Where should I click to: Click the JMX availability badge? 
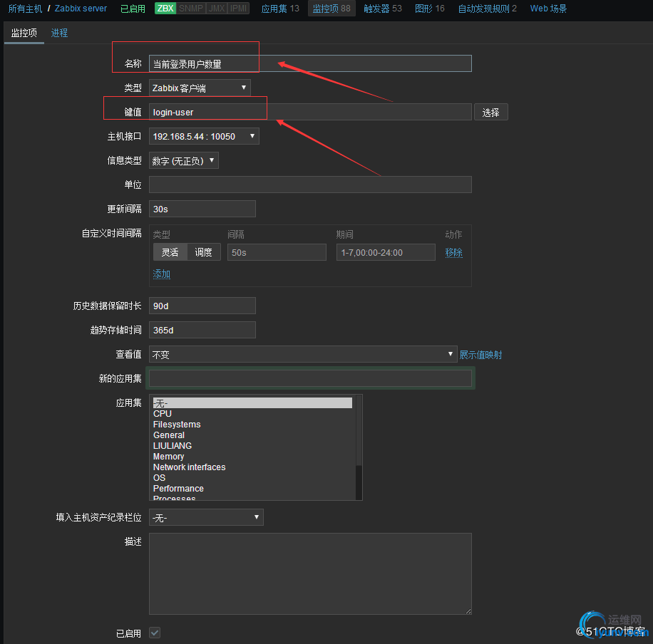point(217,9)
